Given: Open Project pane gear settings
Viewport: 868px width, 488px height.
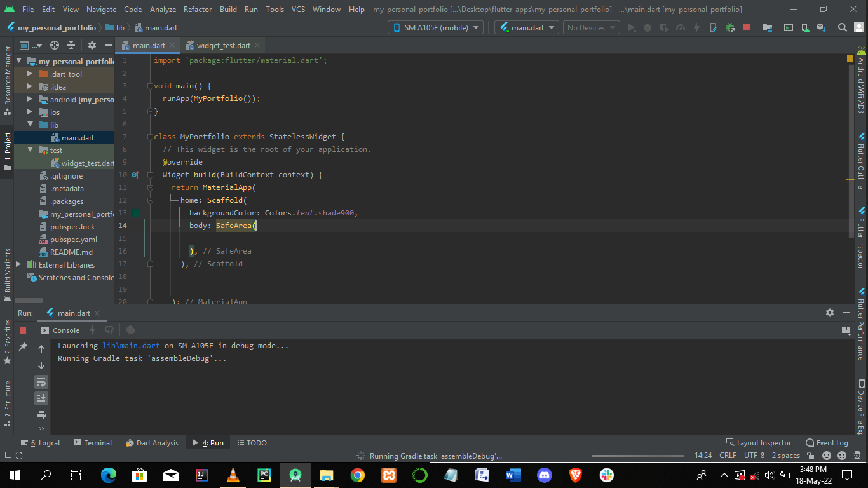Looking at the screenshot, I should click(92, 45).
